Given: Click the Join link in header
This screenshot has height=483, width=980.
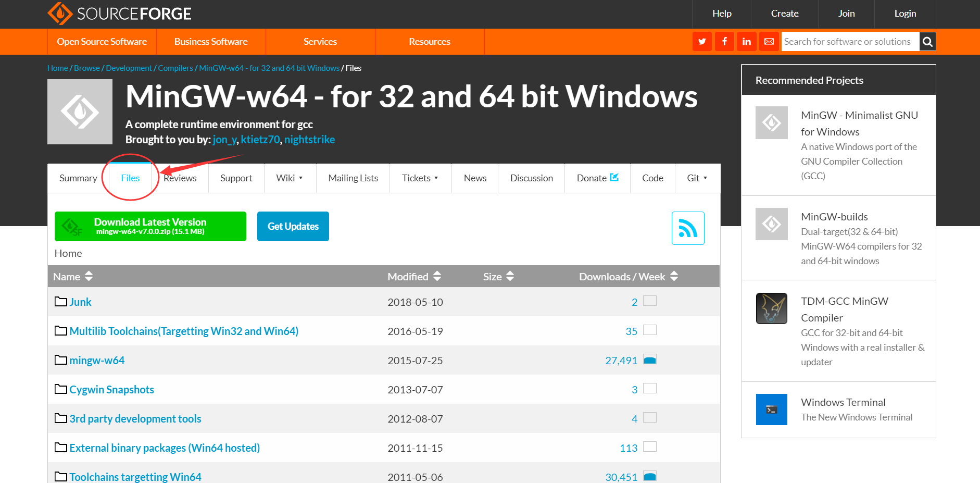Looking at the screenshot, I should click(846, 14).
